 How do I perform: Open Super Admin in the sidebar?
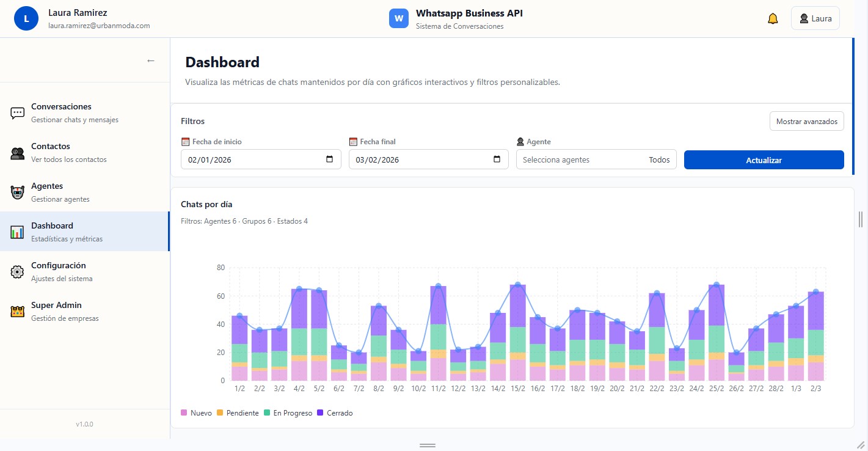pos(85,311)
